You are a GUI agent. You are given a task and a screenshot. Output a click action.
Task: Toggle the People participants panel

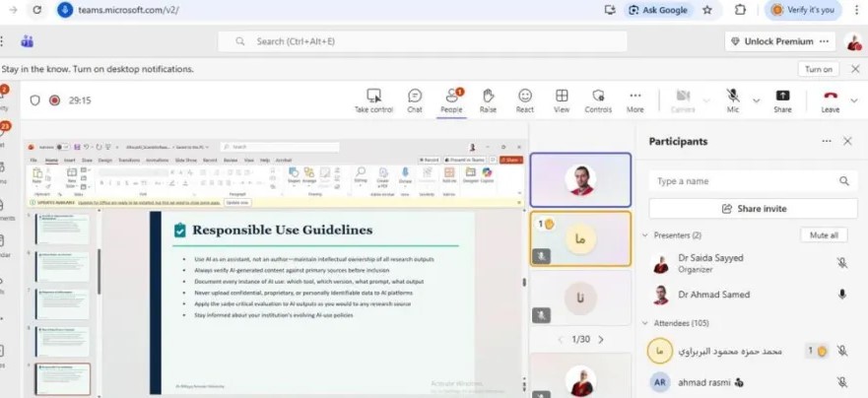tap(451, 99)
